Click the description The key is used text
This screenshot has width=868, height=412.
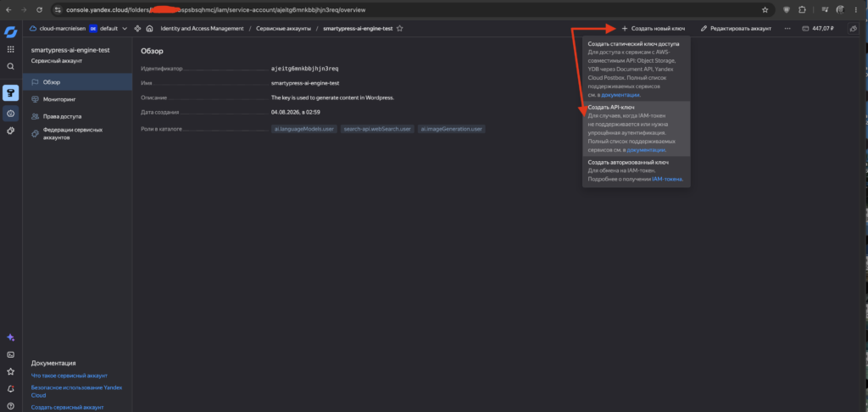pyautogui.click(x=332, y=97)
